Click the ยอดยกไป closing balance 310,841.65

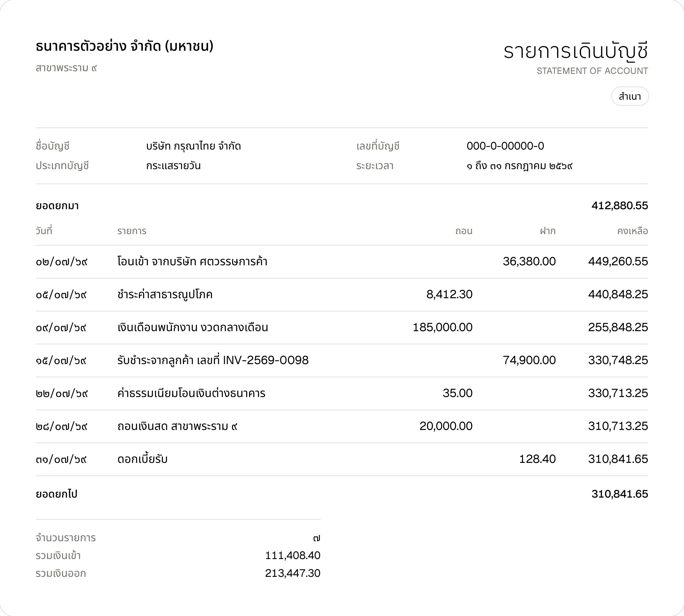pos(620,494)
